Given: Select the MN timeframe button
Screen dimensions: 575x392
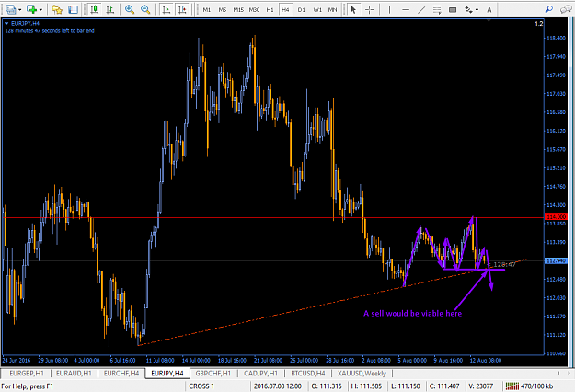Looking at the screenshot, I should [x=332, y=9].
